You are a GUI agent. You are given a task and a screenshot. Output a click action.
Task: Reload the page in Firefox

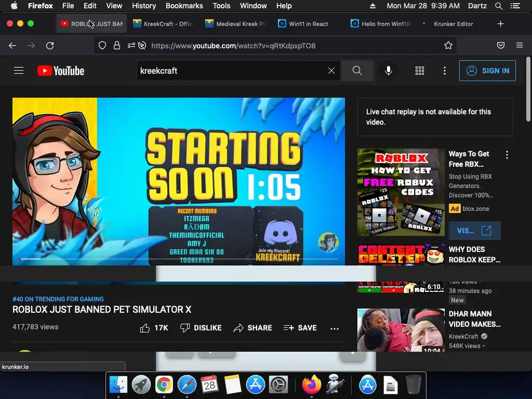coord(50,46)
